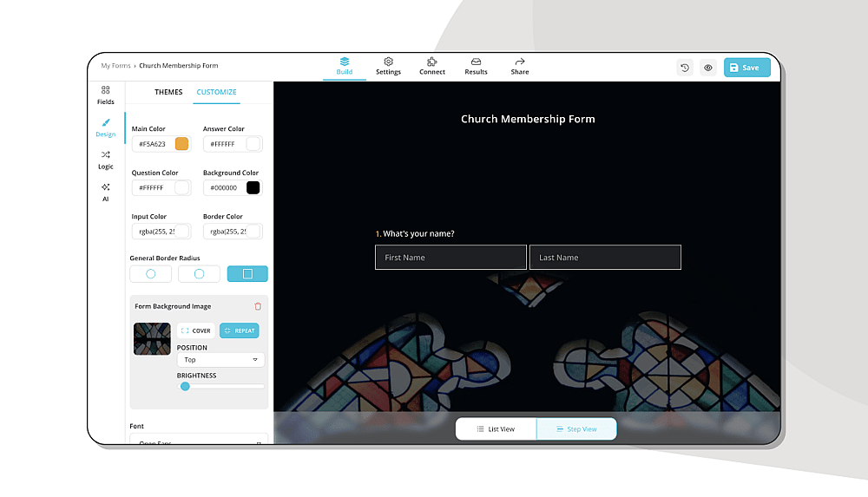Click the Church Membership Form title

[x=528, y=119]
